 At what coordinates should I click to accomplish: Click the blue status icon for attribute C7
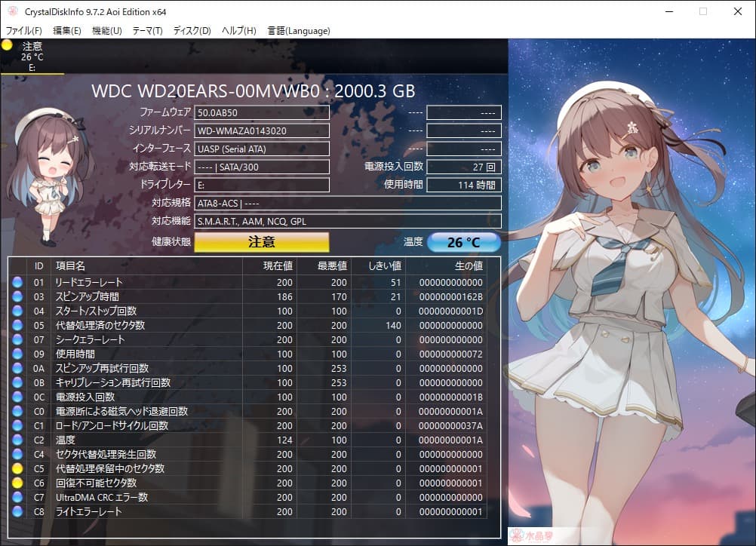17,497
